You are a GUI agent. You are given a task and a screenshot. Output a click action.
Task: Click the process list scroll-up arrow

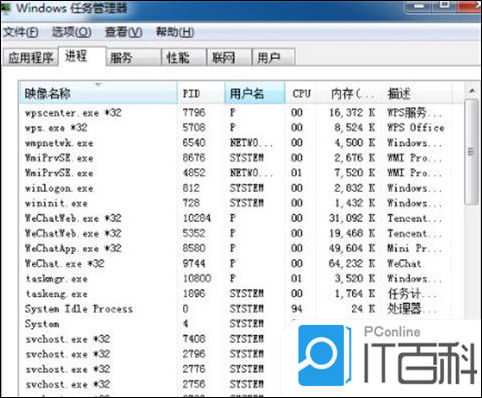472,91
